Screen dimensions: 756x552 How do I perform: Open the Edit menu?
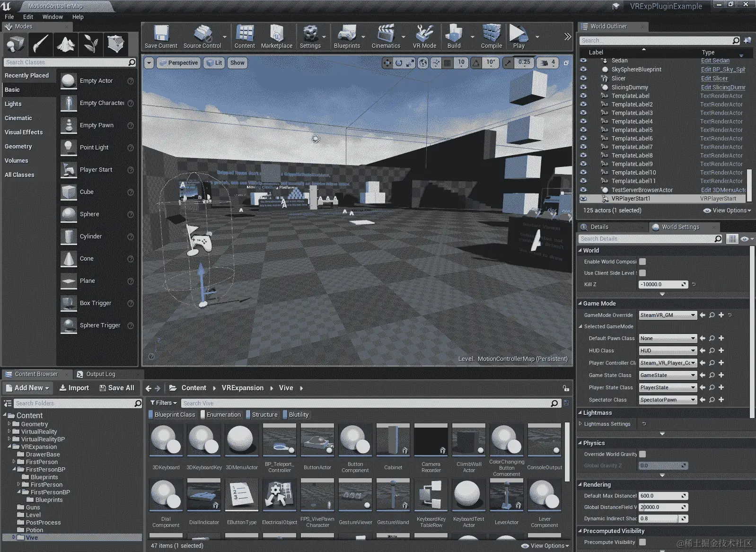[x=28, y=17]
